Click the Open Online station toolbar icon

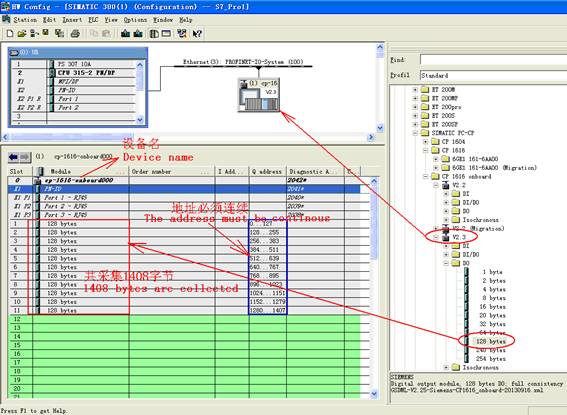pyautogui.click(x=34, y=34)
